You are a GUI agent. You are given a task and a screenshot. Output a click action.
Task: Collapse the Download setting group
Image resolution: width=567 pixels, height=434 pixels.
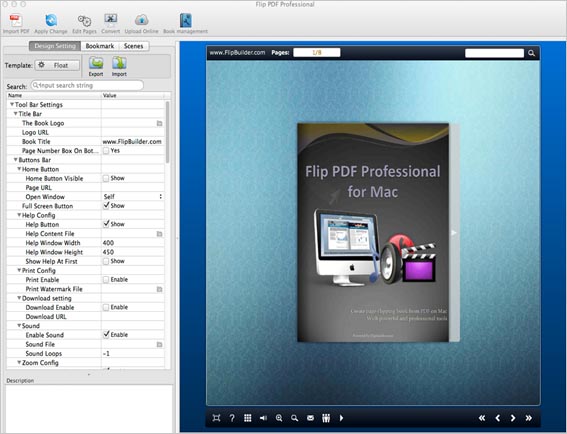[19, 298]
